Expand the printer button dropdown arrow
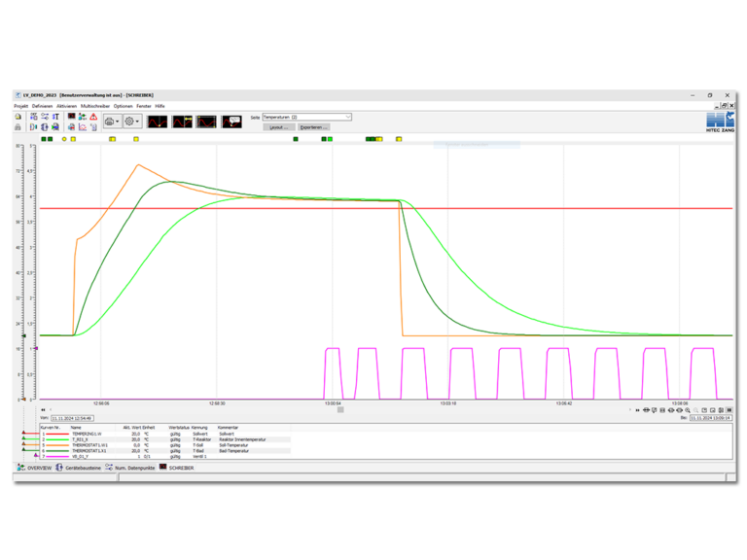The height and width of the screenshot is (560, 747). click(118, 122)
